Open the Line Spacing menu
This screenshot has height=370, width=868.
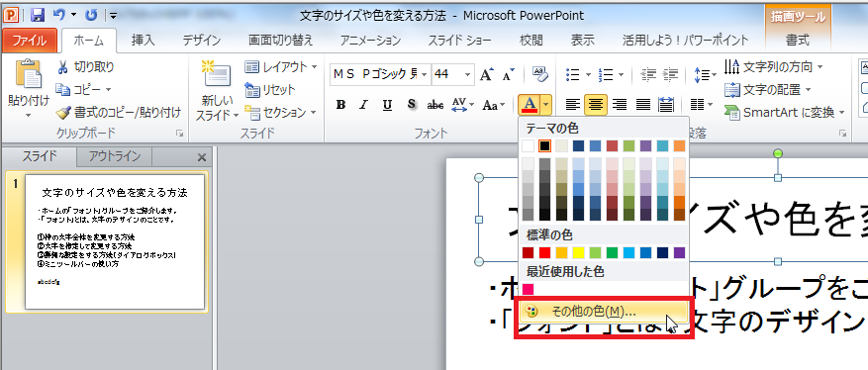[x=706, y=74]
